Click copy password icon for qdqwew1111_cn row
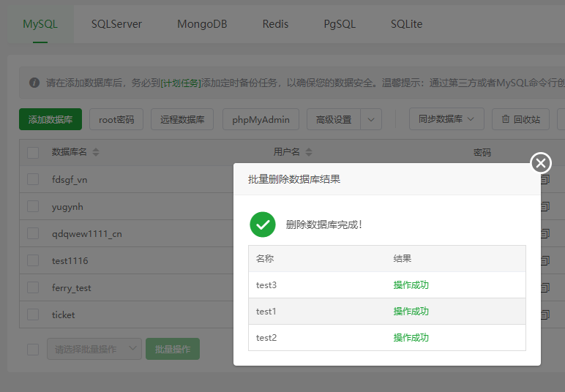This screenshot has height=392, width=565. pos(545,233)
